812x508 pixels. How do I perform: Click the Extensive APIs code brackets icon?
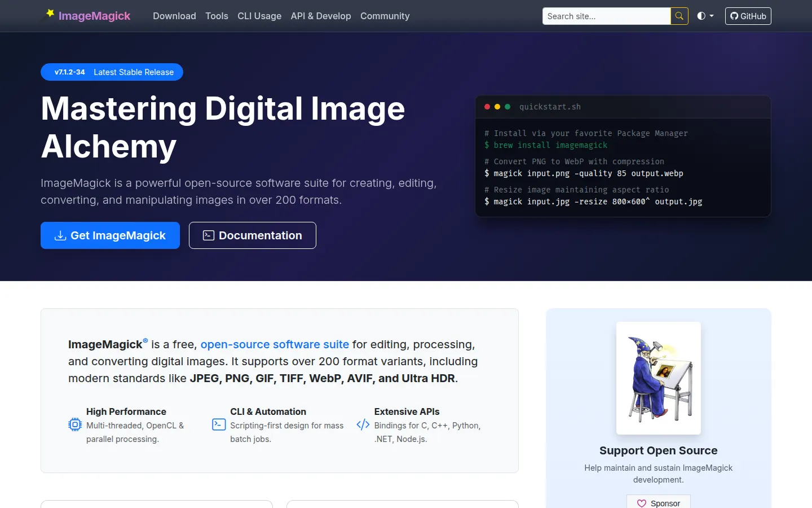tap(363, 424)
